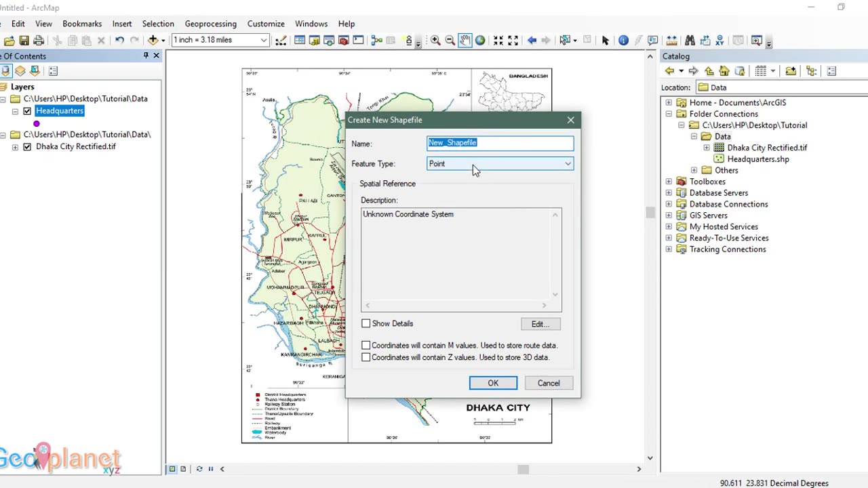Open the Geoprocessing menu

click(x=211, y=24)
